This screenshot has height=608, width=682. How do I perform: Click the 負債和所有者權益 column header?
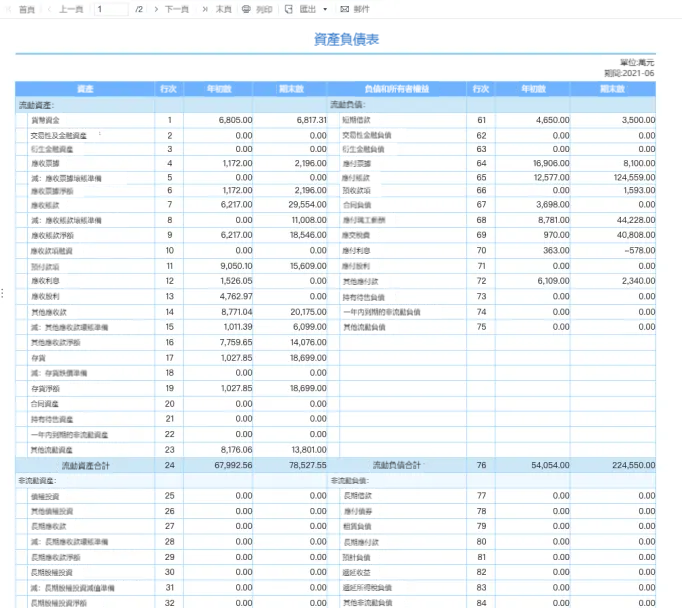(396, 89)
